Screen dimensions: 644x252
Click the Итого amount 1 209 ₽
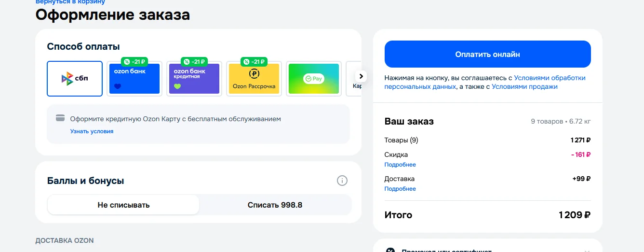click(575, 215)
